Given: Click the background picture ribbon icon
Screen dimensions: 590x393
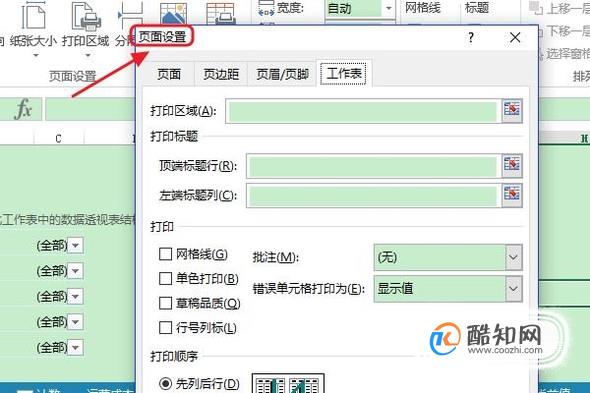Looking at the screenshot, I should [x=173, y=14].
